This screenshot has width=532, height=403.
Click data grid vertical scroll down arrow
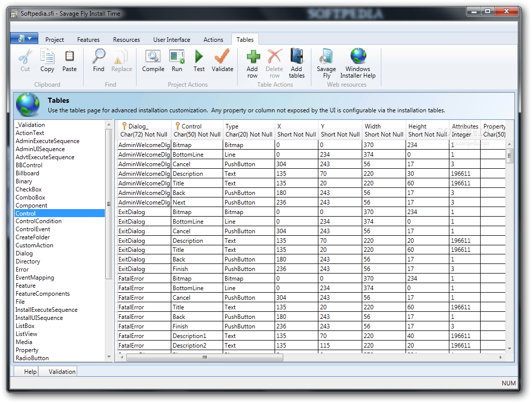(509, 349)
